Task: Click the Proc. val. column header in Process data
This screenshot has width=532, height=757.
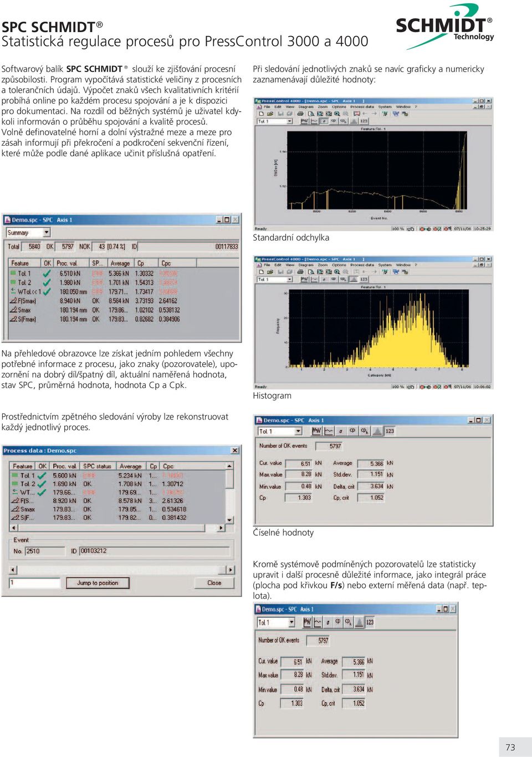Action: [x=65, y=466]
